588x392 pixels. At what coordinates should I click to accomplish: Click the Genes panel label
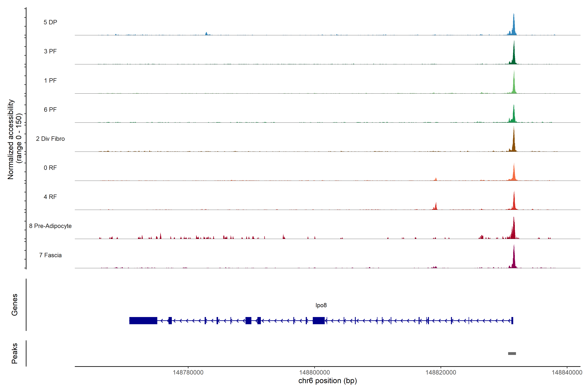[15, 305]
